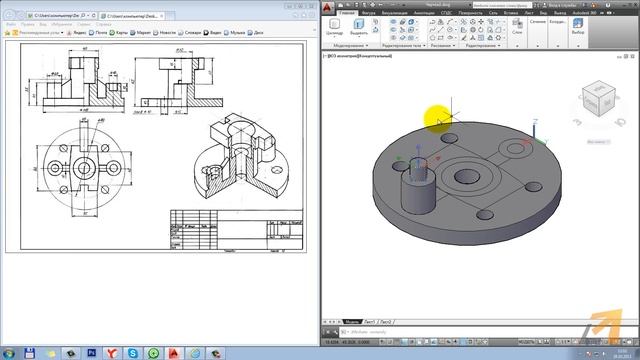This screenshot has width=640, height=360.
Task: Click the Маркет bookmark link
Action: (x=140, y=33)
